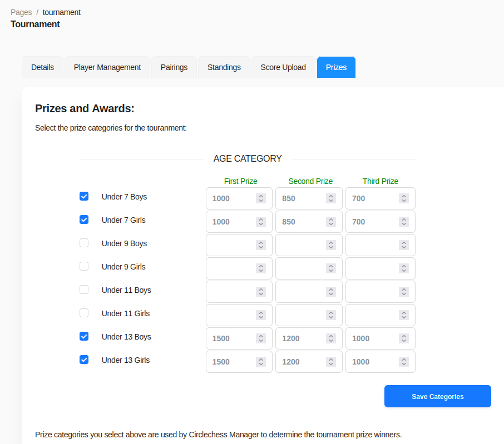Viewport: 504px width, 444px height.
Task: Open the Standings tab
Action: coord(224,67)
